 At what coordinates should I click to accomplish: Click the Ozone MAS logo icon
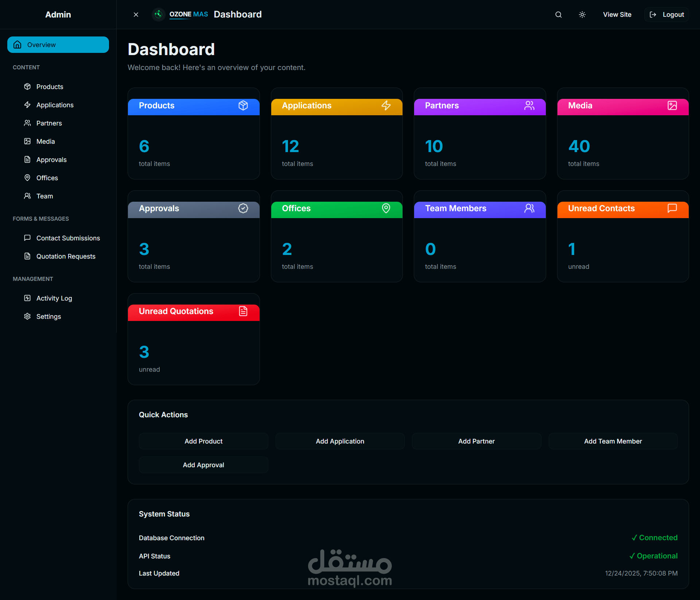[158, 15]
